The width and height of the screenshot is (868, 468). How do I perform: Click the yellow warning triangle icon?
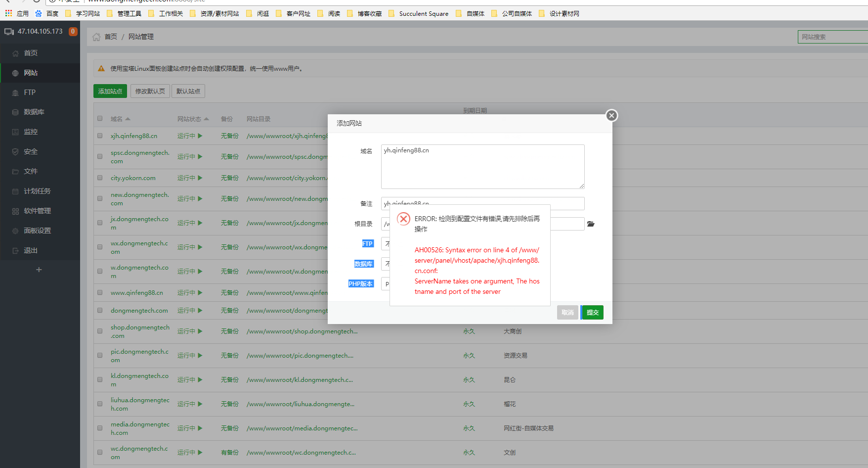(x=101, y=69)
